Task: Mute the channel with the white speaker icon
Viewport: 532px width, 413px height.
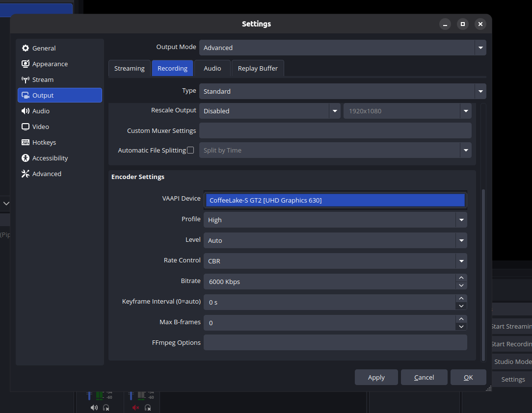Action: point(94,408)
